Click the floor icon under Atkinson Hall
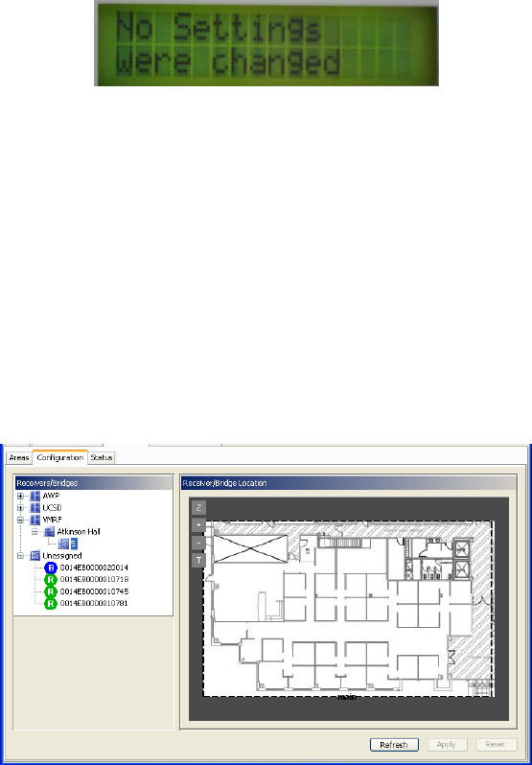This screenshot has width=532, height=765. [x=63, y=543]
